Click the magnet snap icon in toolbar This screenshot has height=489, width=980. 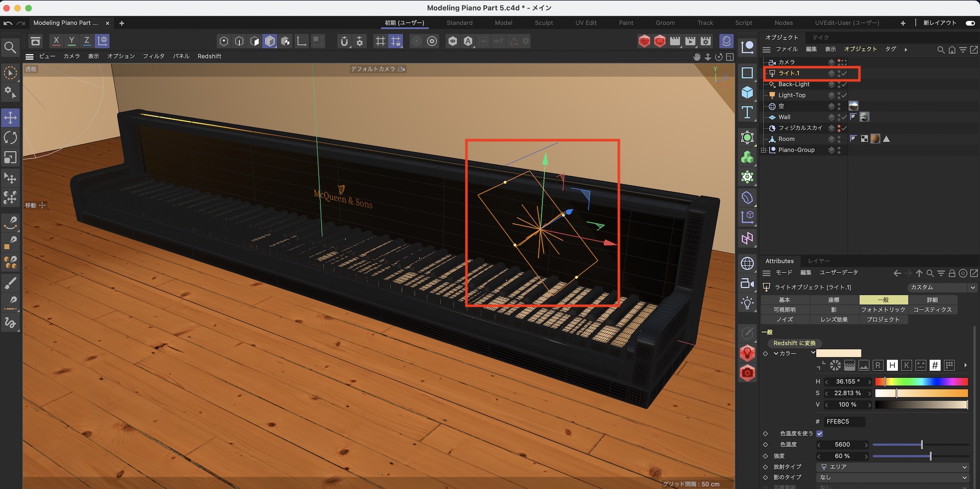(x=344, y=41)
